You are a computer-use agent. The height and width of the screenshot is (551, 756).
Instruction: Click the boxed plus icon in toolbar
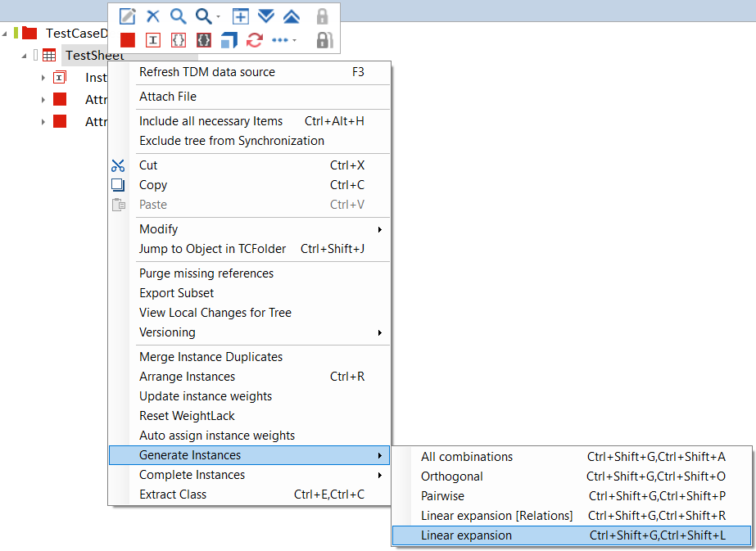pyautogui.click(x=240, y=16)
